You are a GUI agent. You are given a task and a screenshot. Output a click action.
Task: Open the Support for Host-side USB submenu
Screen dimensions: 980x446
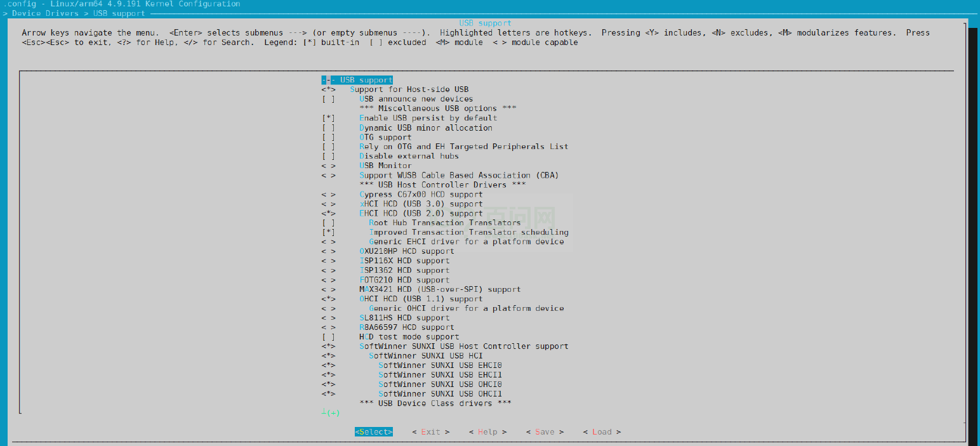click(x=413, y=89)
